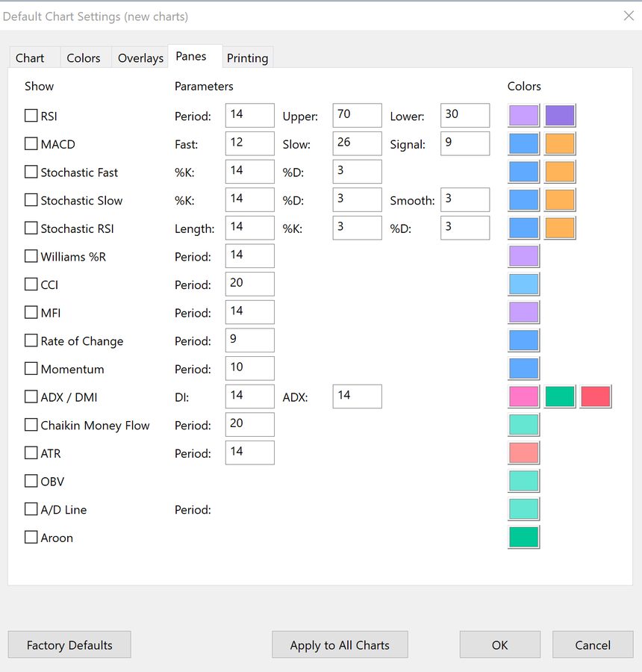Focus the MACD Slow field

pos(357,143)
